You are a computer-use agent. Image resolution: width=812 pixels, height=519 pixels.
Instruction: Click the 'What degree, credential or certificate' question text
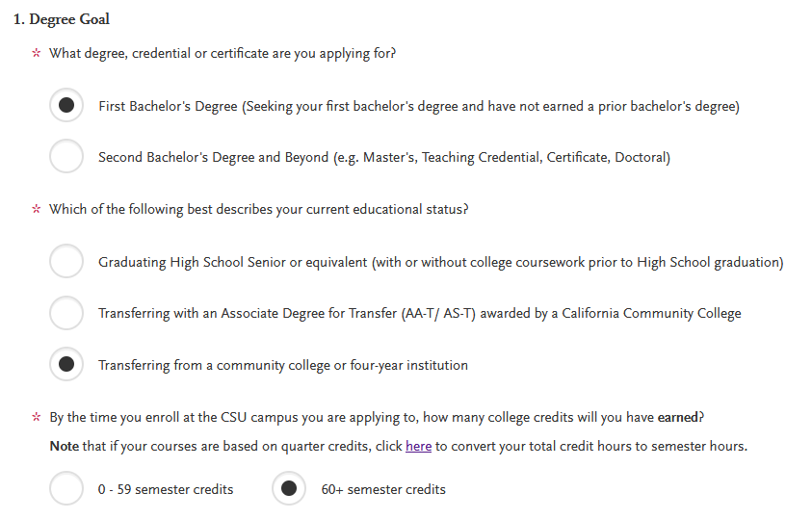223,53
